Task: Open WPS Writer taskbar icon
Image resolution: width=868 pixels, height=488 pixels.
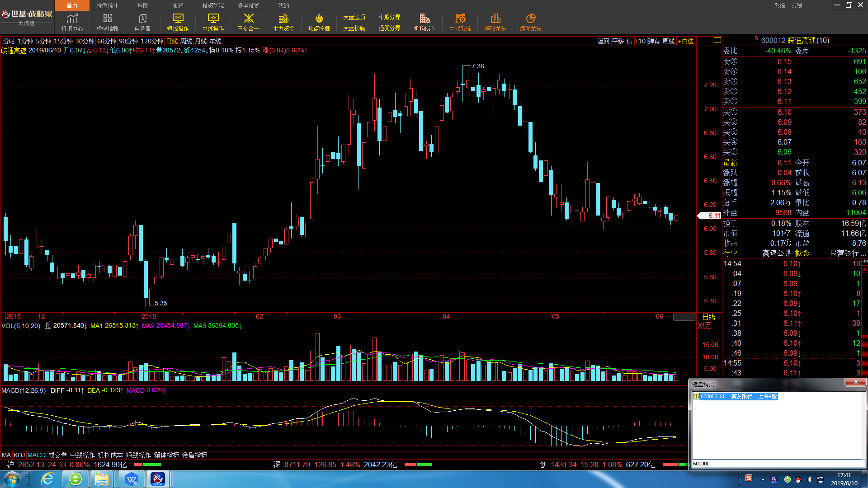Action: click(x=132, y=479)
